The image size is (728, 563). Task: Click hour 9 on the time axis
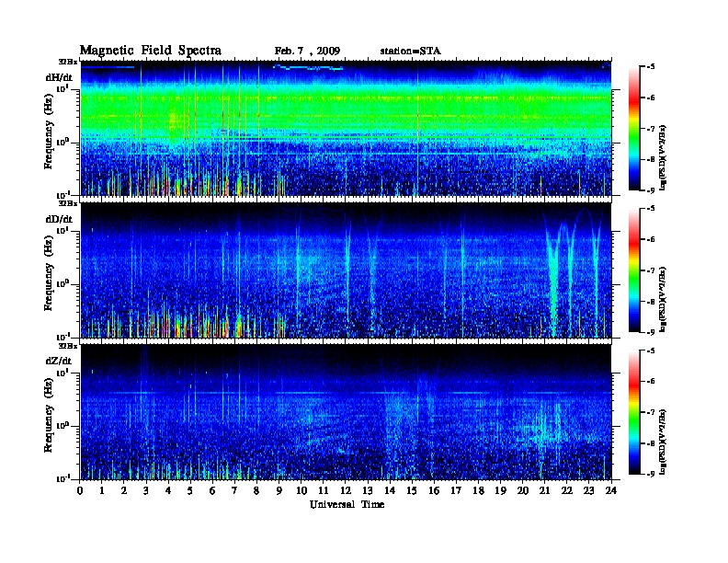tap(279, 491)
